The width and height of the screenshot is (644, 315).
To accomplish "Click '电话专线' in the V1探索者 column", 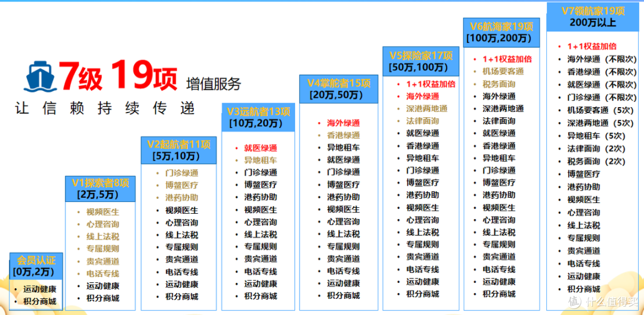I will point(103,273).
